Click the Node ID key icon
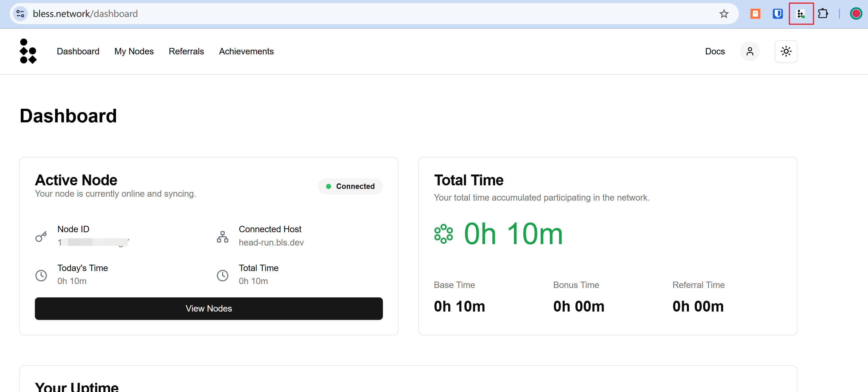The width and height of the screenshot is (868, 392). click(x=42, y=235)
